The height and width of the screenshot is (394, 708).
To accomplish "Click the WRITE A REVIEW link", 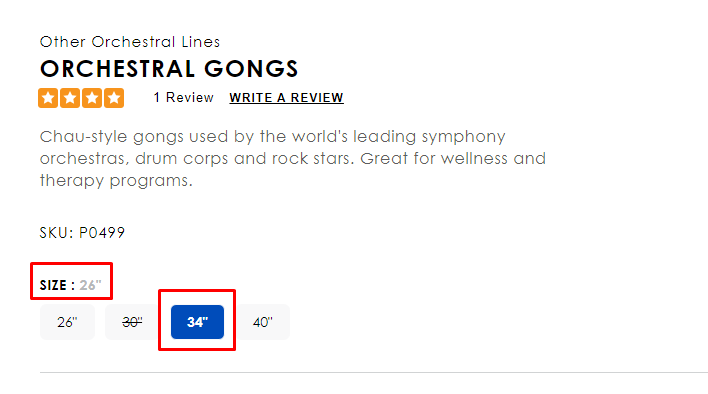I will coord(286,98).
